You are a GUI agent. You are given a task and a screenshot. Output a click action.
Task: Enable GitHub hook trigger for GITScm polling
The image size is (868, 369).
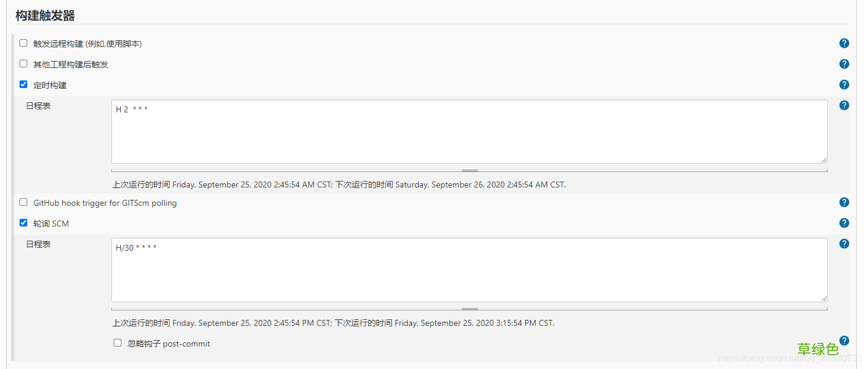coord(24,202)
